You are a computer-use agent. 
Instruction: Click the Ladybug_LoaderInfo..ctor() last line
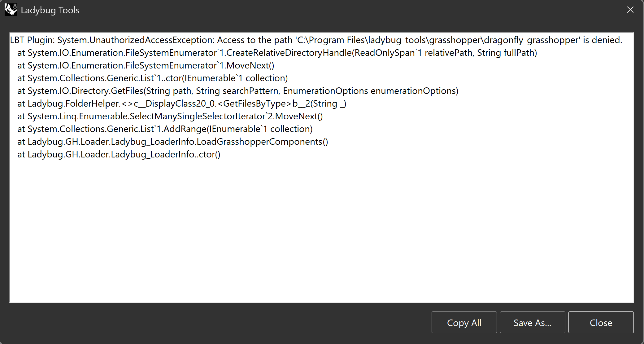pos(119,154)
